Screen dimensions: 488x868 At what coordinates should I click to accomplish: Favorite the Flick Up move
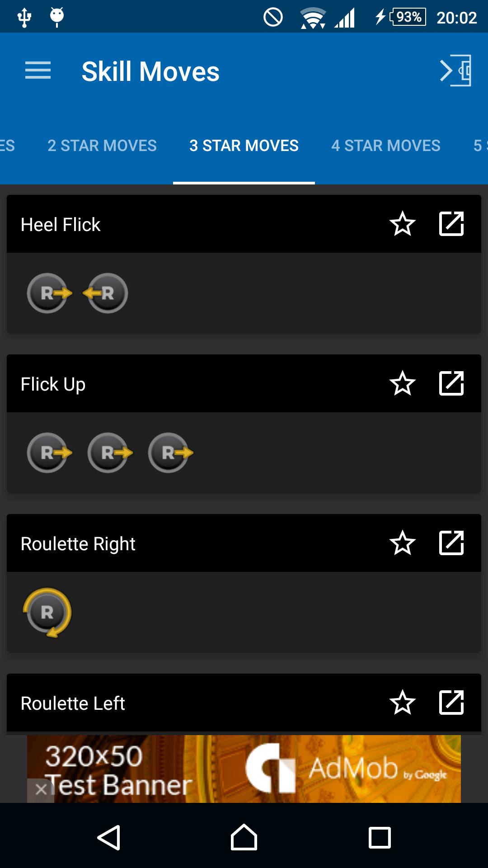403,384
